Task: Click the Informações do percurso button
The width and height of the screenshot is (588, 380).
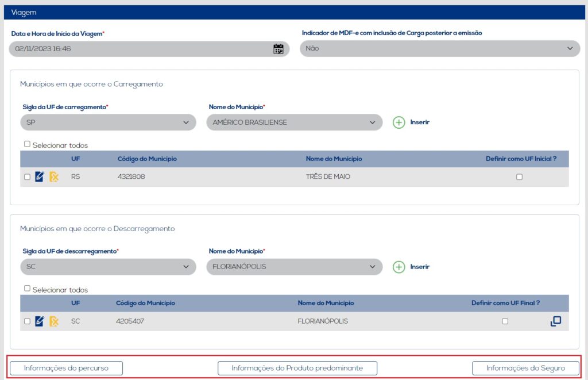Action: [x=66, y=368]
